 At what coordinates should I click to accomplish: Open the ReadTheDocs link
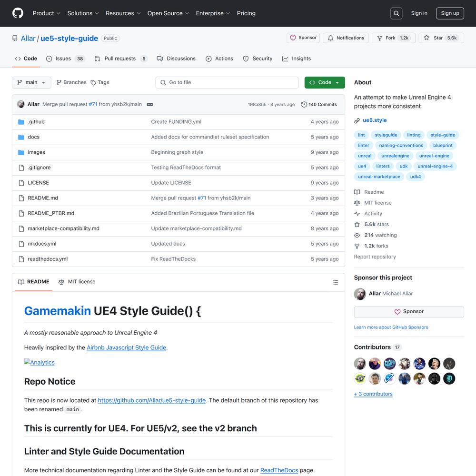(x=279, y=470)
